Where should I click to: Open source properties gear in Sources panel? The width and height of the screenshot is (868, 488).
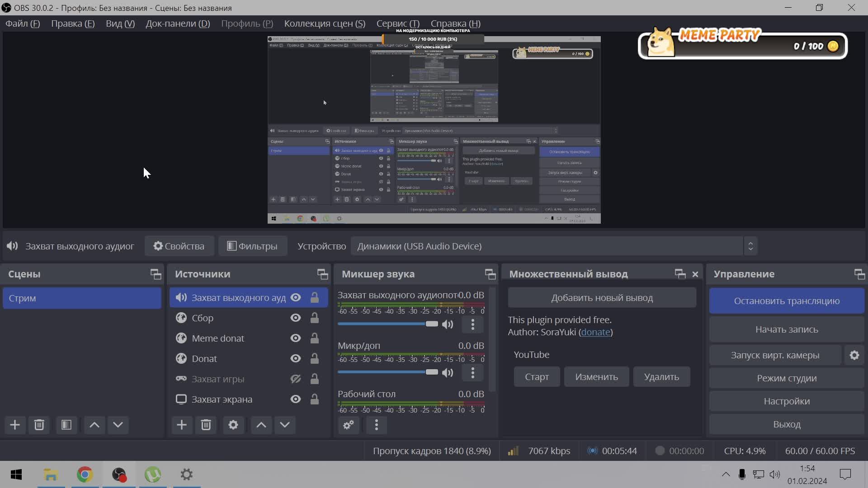(x=233, y=425)
